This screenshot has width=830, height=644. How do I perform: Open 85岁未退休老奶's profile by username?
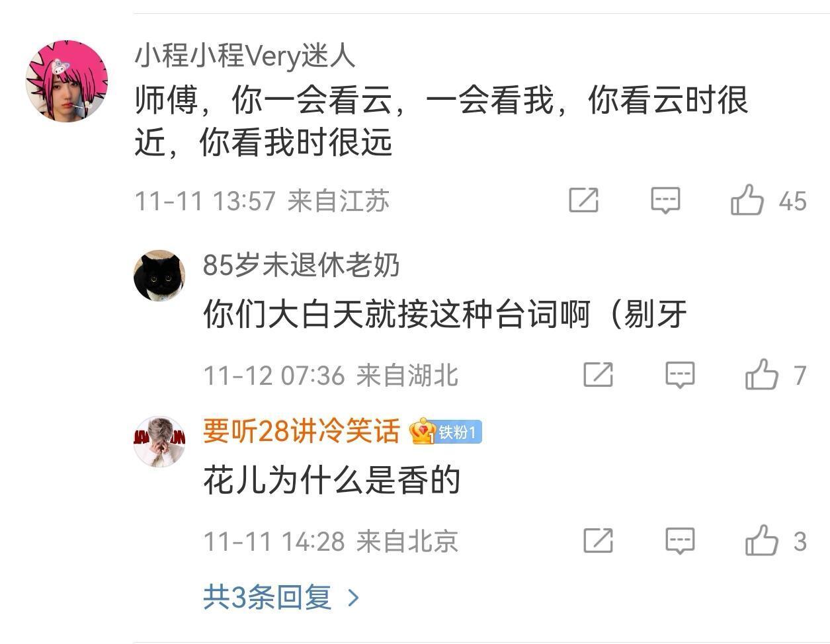[x=302, y=264]
